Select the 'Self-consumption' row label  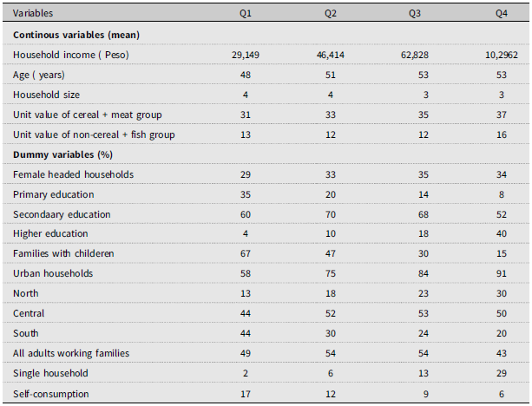click(50, 394)
